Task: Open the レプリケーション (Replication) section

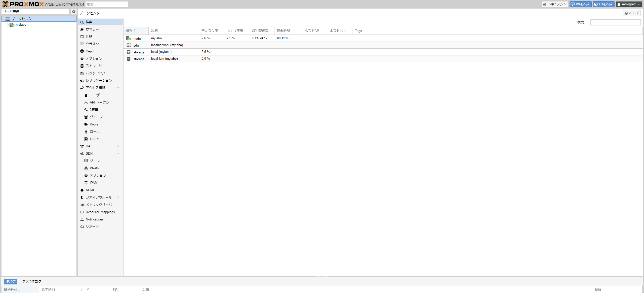Action: click(x=99, y=80)
